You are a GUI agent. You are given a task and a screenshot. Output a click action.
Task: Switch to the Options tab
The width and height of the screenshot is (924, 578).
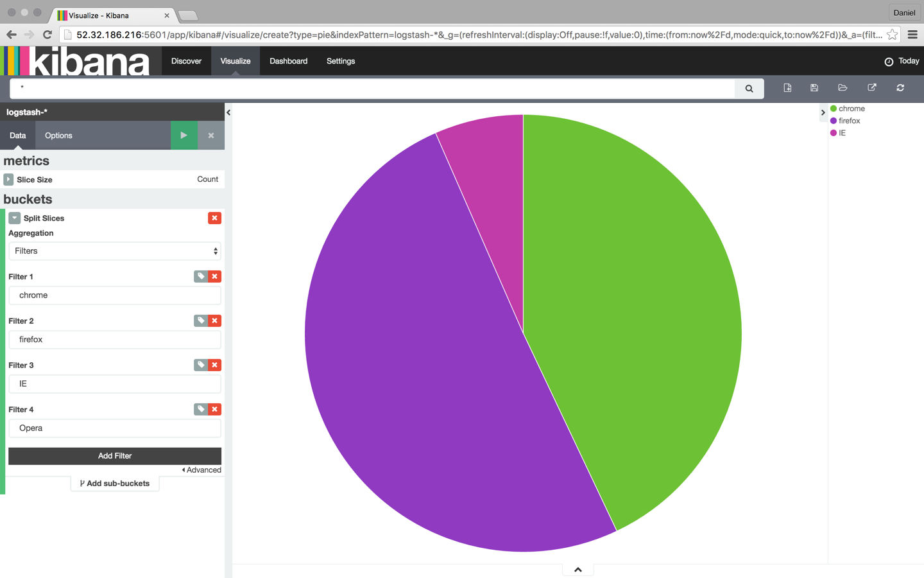(58, 136)
